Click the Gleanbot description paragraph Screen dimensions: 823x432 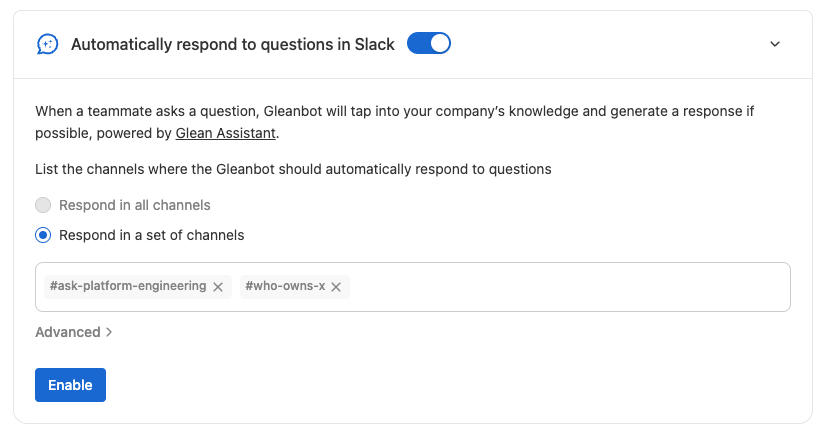coord(400,112)
